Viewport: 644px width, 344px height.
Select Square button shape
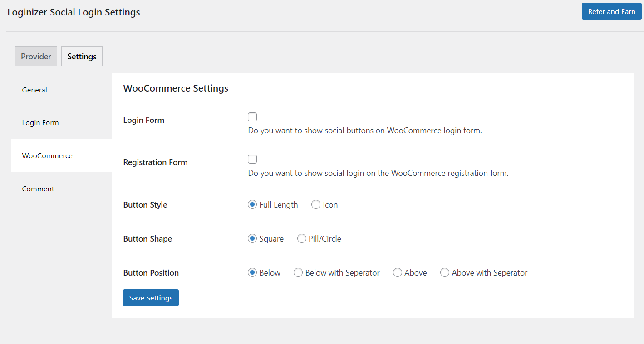(x=252, y=239)
